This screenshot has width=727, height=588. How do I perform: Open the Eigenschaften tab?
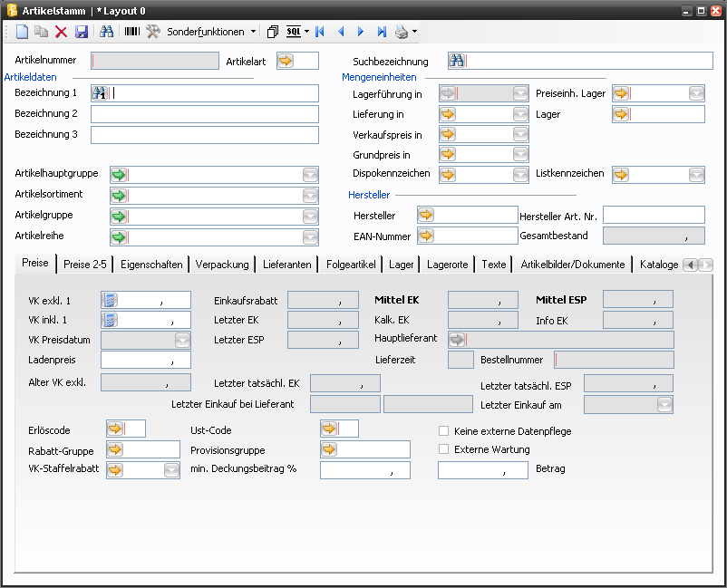pyautogui.click(x=152, y=265)
